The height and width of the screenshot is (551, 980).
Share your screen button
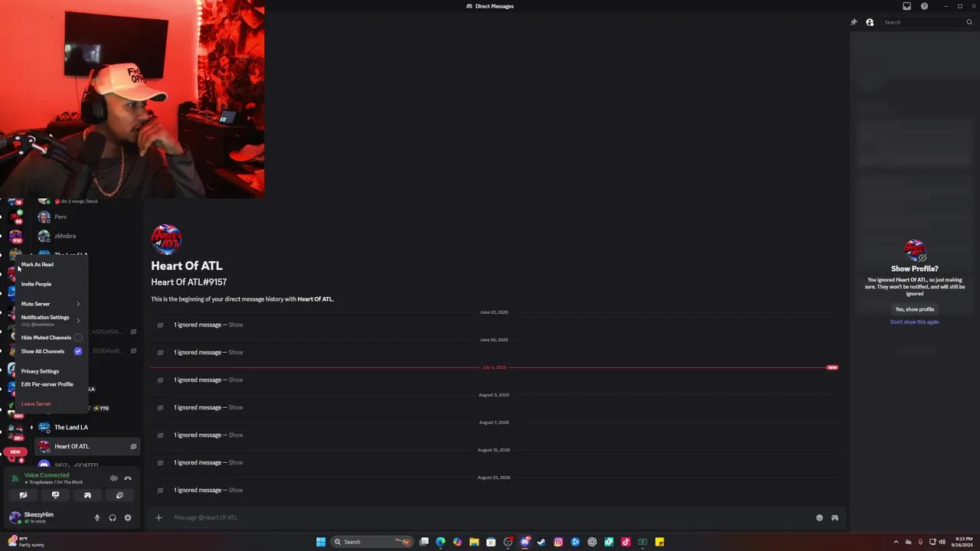point(55,495)
